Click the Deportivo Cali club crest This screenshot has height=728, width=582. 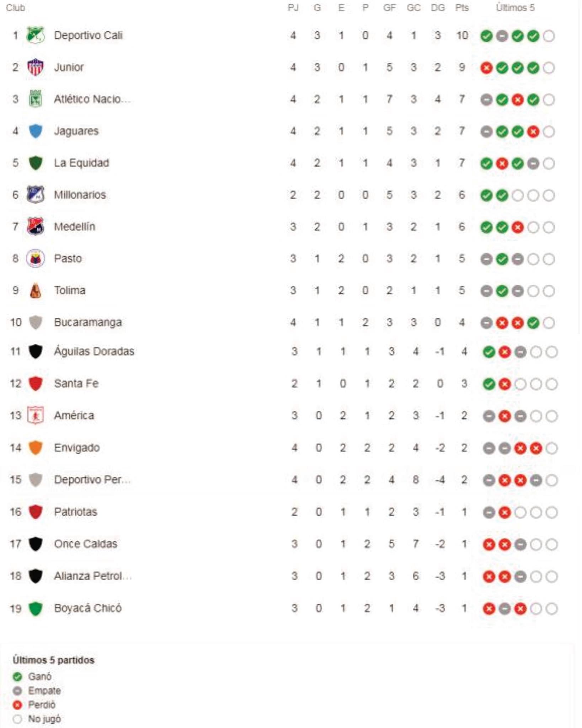click(36, 35)
